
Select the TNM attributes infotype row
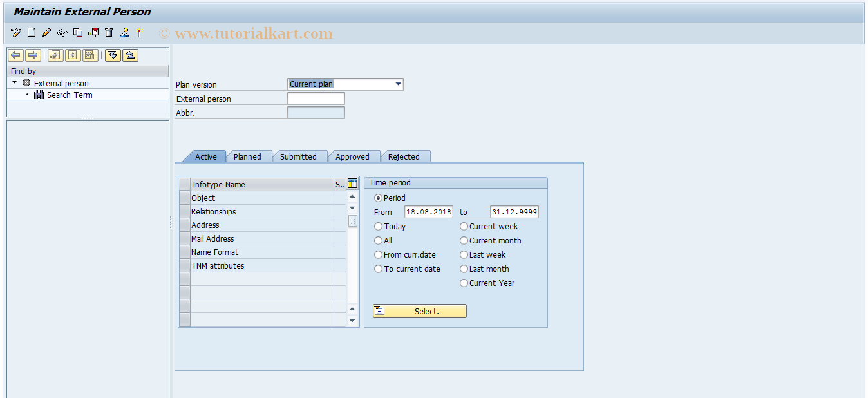tap(262, 265)
